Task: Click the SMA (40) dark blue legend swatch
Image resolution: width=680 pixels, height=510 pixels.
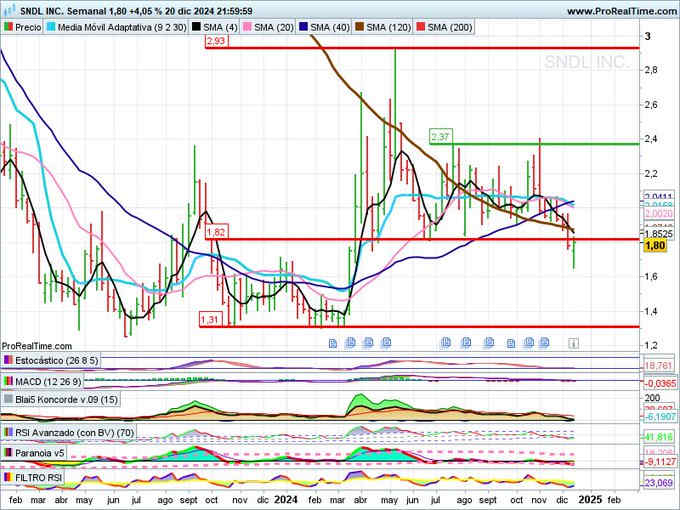Action: (x=304, y=27)
